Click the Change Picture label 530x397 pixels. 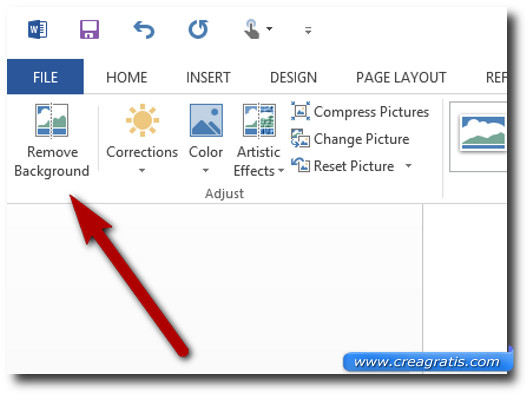[x=361, y=139]
